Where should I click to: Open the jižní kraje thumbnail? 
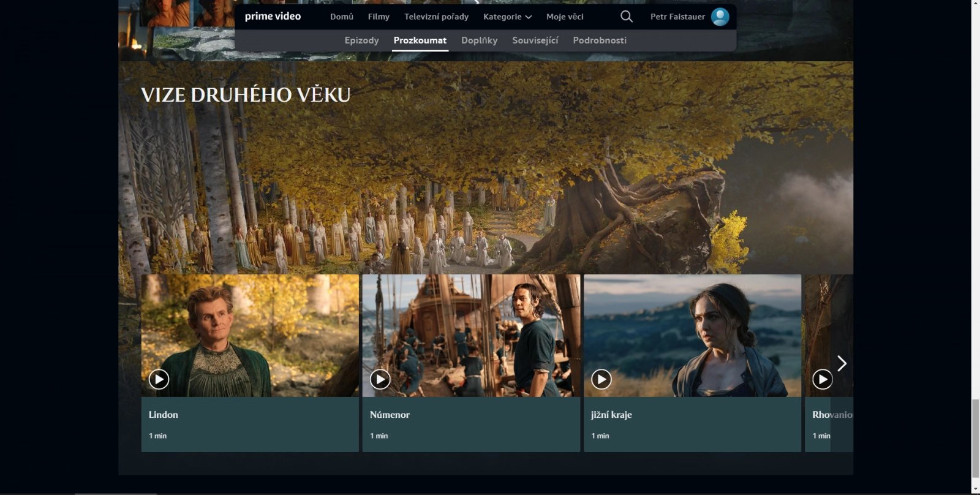(x=692, y=335)
